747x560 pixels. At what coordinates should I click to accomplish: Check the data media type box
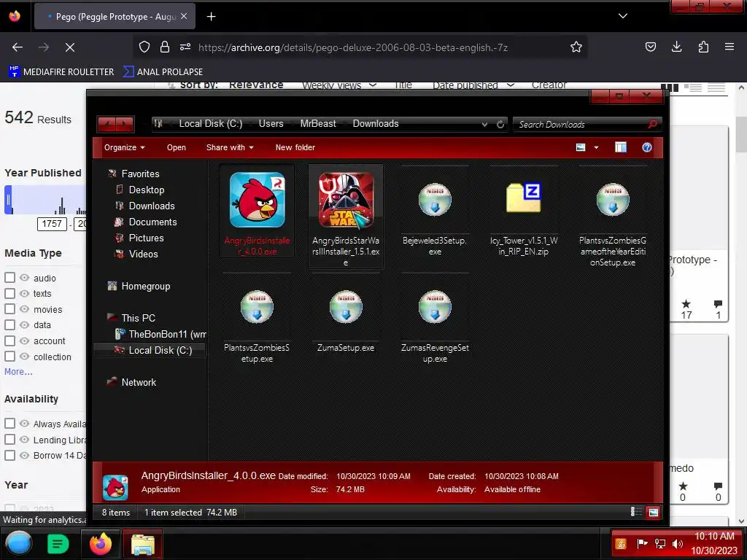[x=9, y=324]
